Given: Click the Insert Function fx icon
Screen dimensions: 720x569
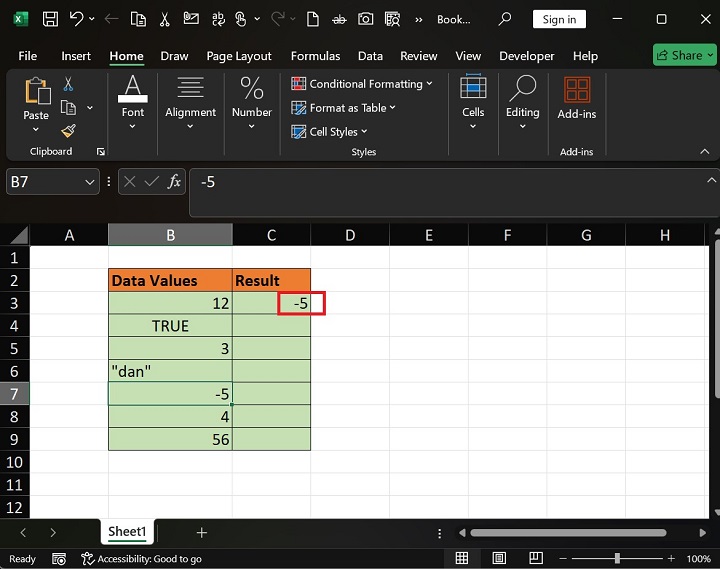Looking at the screenshot, I should pos(174,181).
